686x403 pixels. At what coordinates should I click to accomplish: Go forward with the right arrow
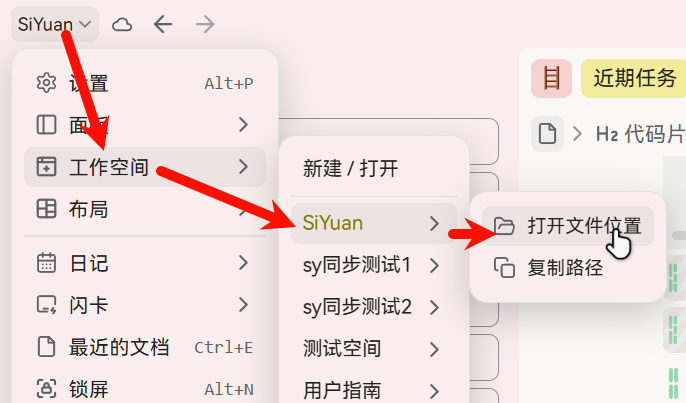pyautogui.click(x=205, y=25)
